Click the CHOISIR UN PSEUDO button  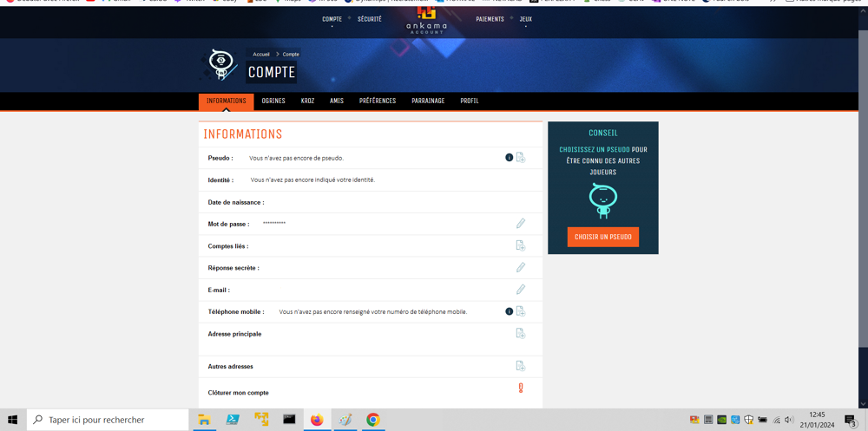click(x=603, y=237)
